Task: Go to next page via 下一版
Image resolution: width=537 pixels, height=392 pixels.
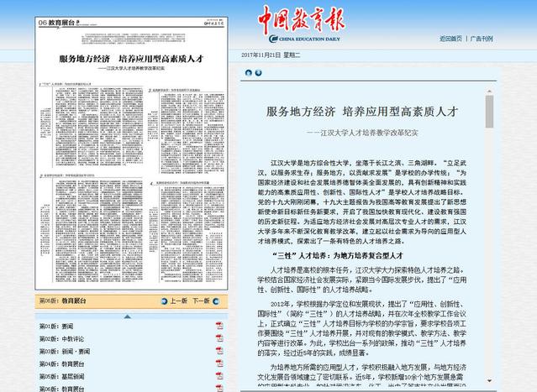Action: click(201, 301)
